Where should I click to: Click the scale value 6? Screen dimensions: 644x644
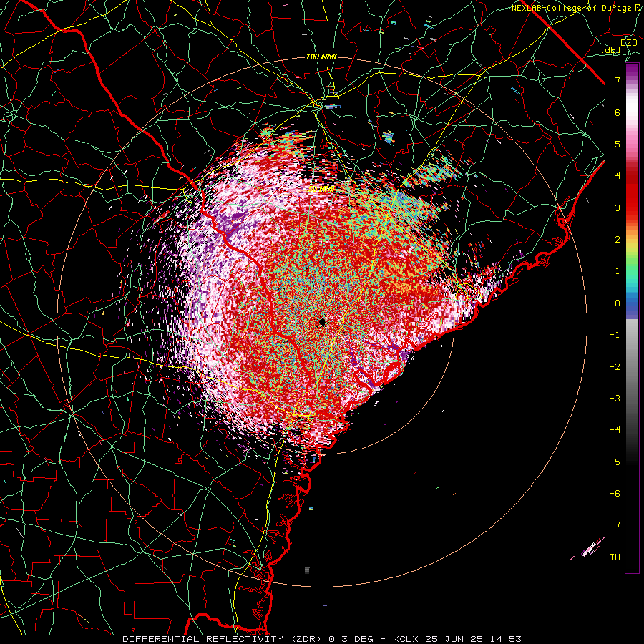[618, 112]
